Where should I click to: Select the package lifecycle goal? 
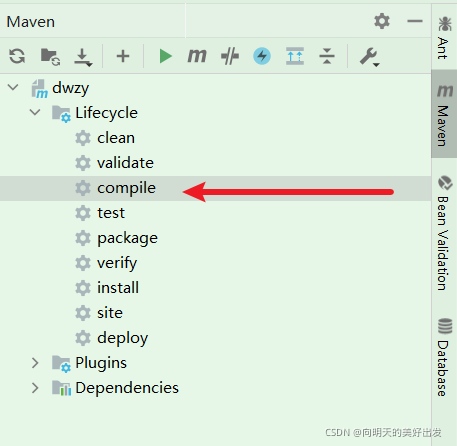(x=127, y=238)
